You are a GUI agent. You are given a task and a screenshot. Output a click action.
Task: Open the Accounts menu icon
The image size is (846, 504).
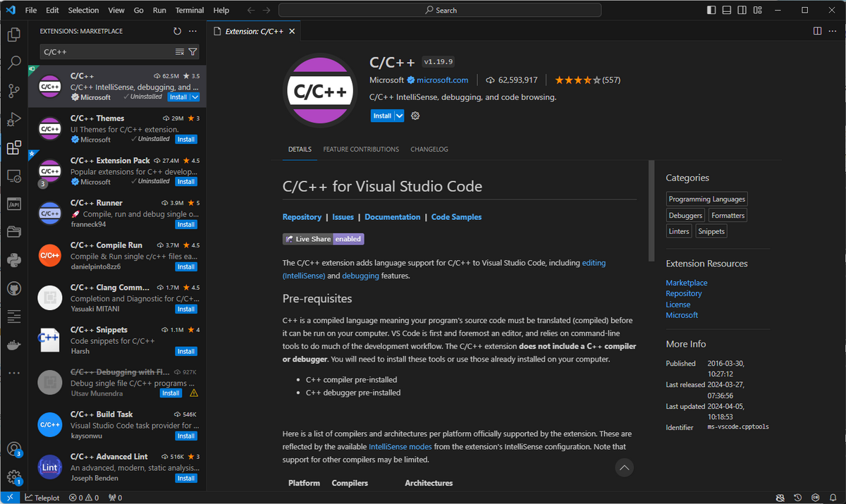point(14,449)
